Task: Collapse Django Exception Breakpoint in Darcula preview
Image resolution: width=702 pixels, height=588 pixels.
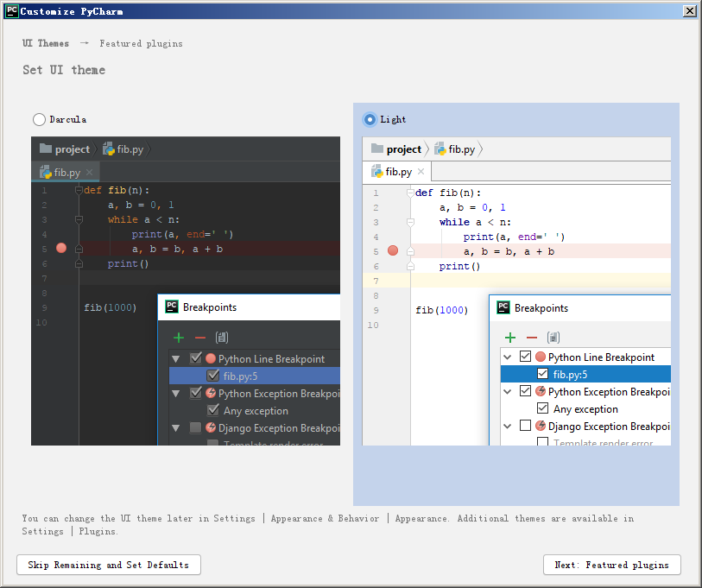Action: (x=176, y=428)
